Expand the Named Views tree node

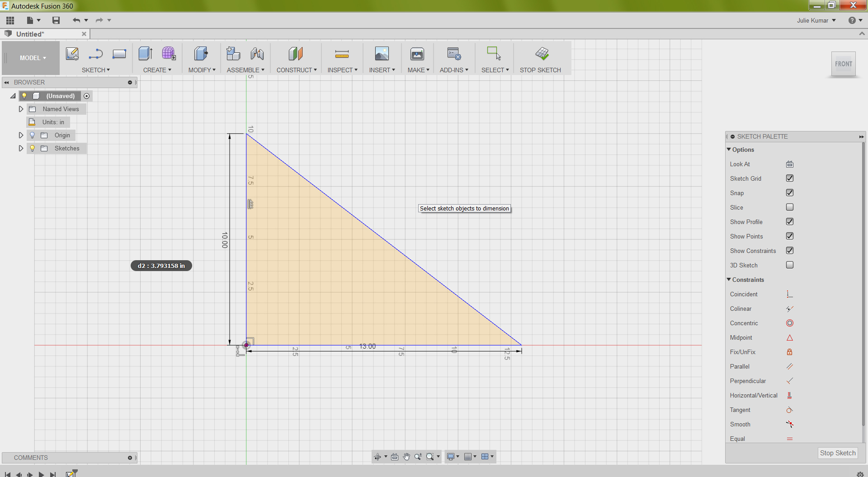click(x=21, y=109)
